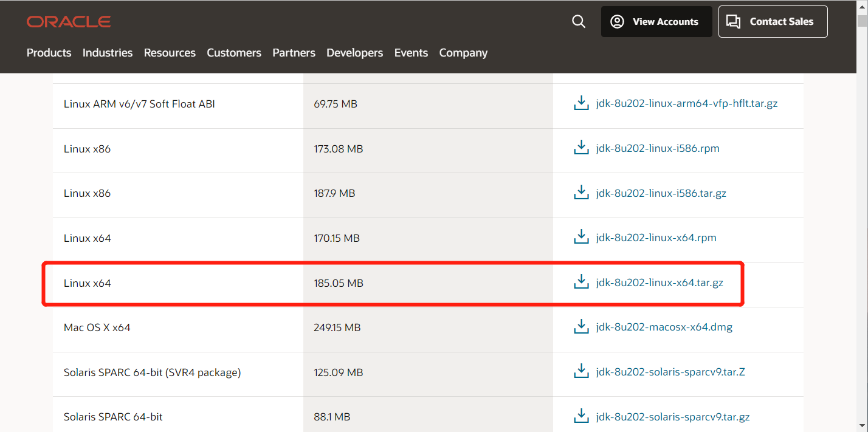Download jdk-8u202-linux-x64.rpm link
The image size is (868, 432).
656,238
